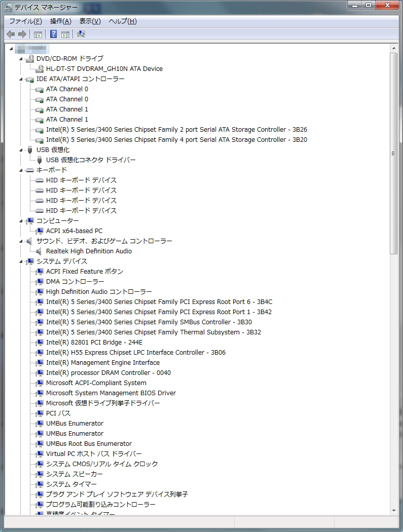Click the キーボード category icon
Viewport: 403px width, 532px height.
(x=30, y=170)
